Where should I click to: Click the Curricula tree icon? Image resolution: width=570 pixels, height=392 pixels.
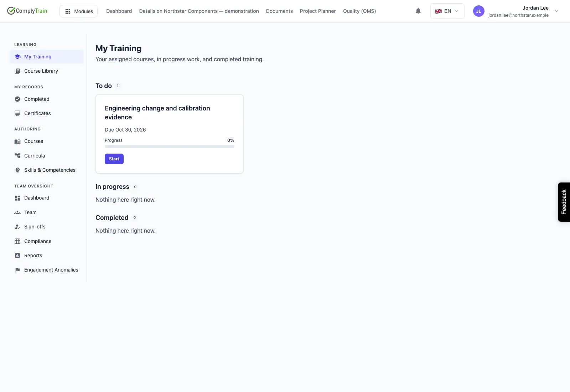tap(17, 156)
